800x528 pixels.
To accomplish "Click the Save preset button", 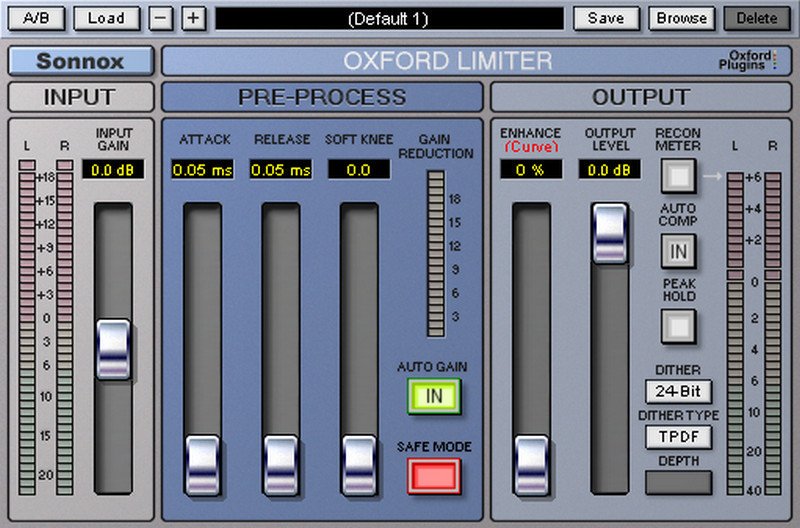I will coord(606,18).
